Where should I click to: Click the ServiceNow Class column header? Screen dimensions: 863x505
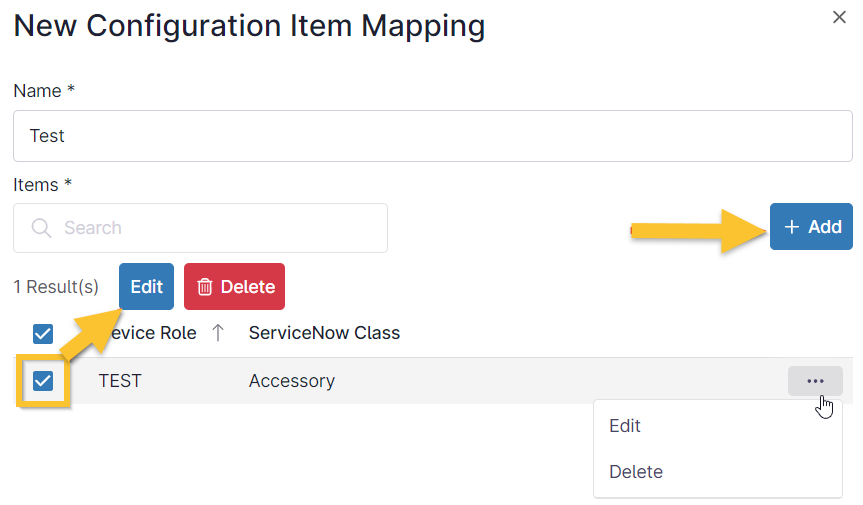click(x=324, y=333)
